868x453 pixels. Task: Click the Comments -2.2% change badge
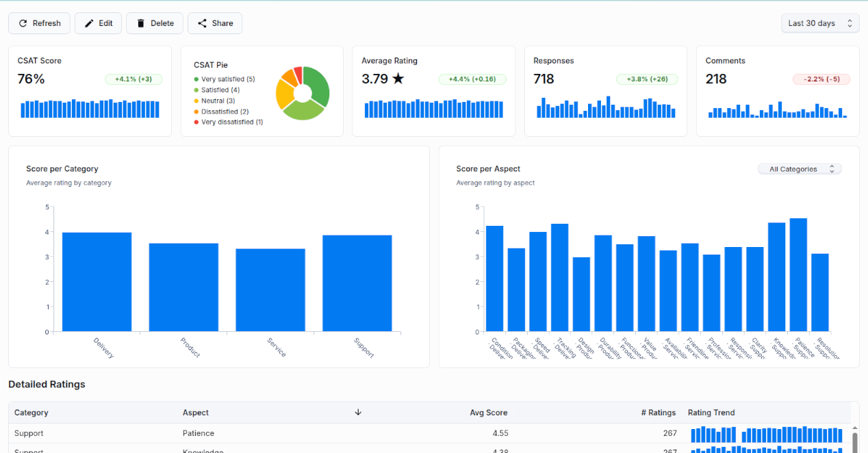(x=821, y=79)
